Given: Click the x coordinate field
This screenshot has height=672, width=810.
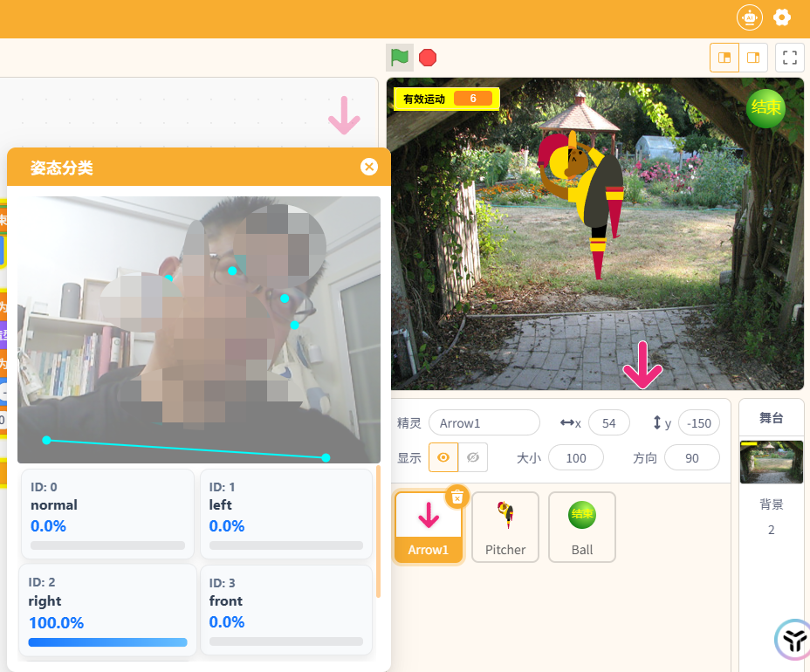Looking at the screenshot, I should pyautogui.click(x=608, y=423).
